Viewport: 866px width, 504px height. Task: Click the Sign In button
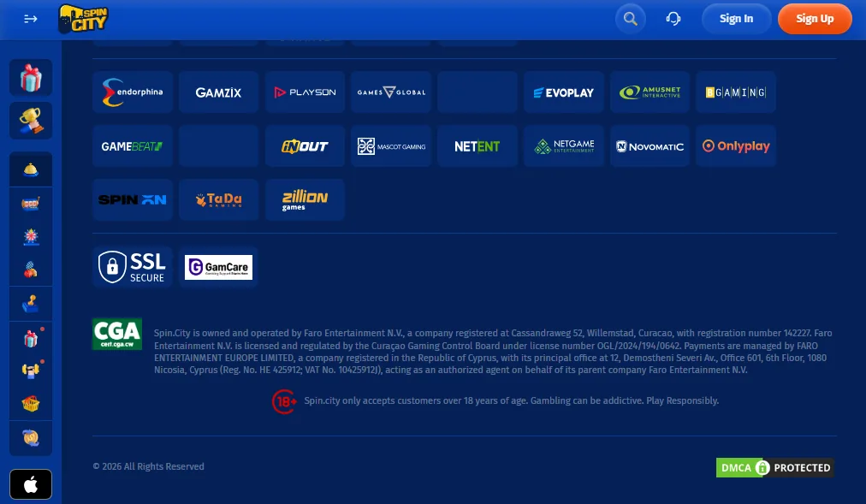point(736,19)
